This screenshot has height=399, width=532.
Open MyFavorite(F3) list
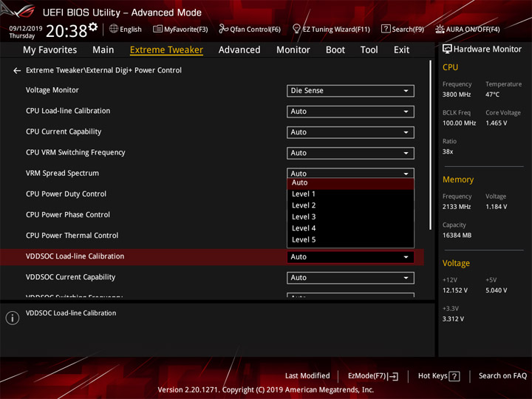[x=180, y=29]
